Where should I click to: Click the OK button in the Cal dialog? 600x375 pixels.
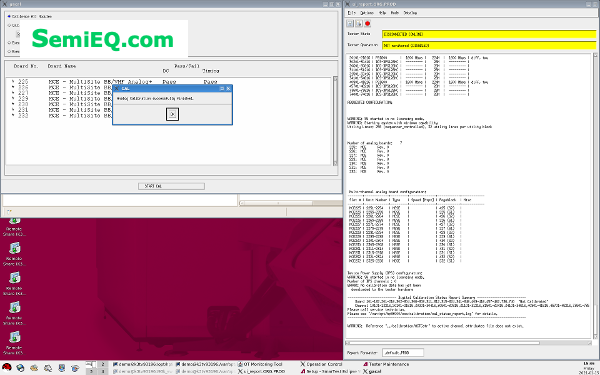172,114
